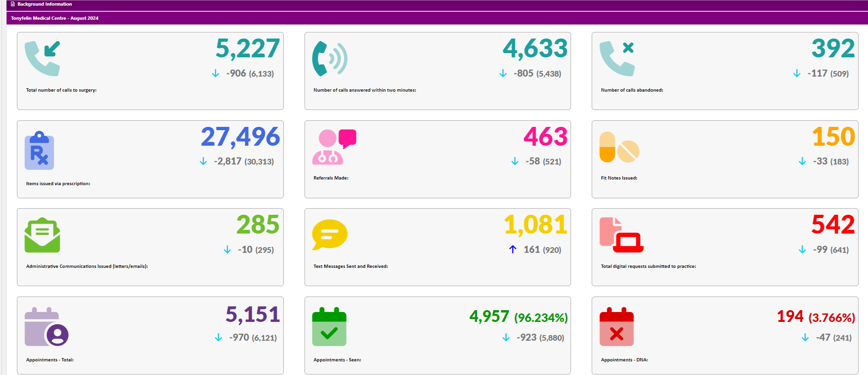Click 'Referrals Made:' label
The image size is (868, 375).
click(331, 178)
